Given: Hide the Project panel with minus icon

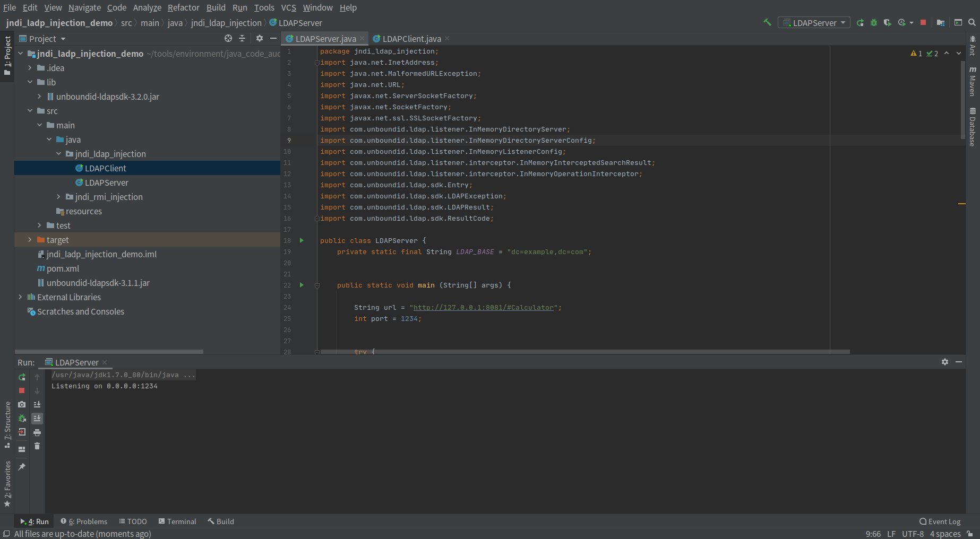Looking at the screenshot, I should pyautogui.click(x=273, y=38).
